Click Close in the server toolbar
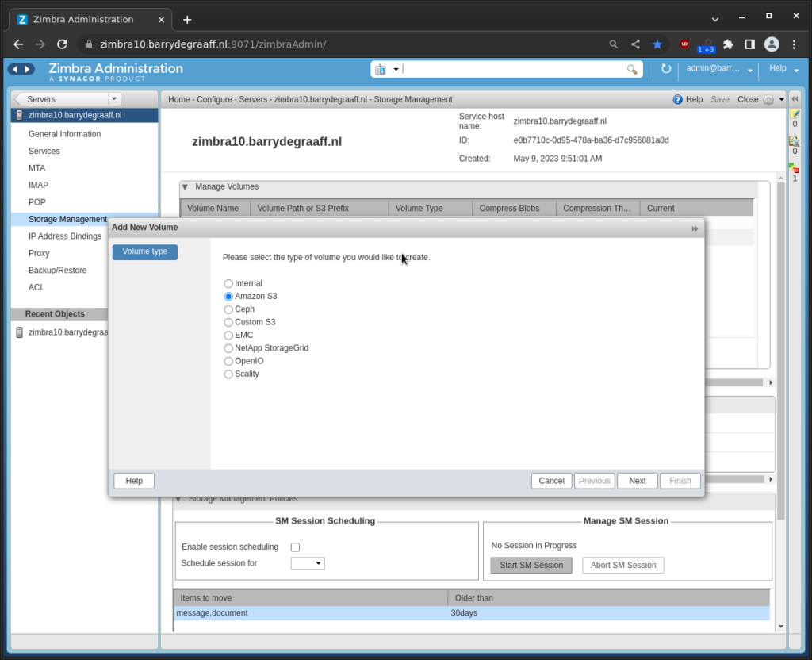 coord(748,99)
